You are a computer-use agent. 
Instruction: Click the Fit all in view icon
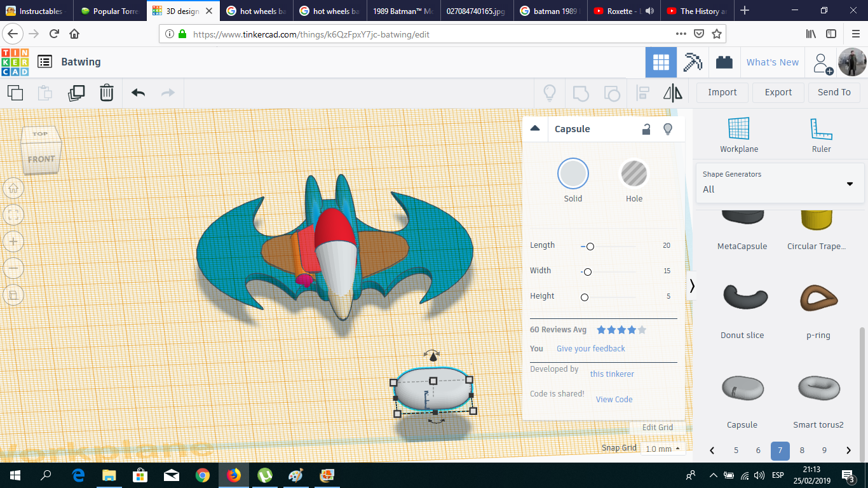pos(13,215)
